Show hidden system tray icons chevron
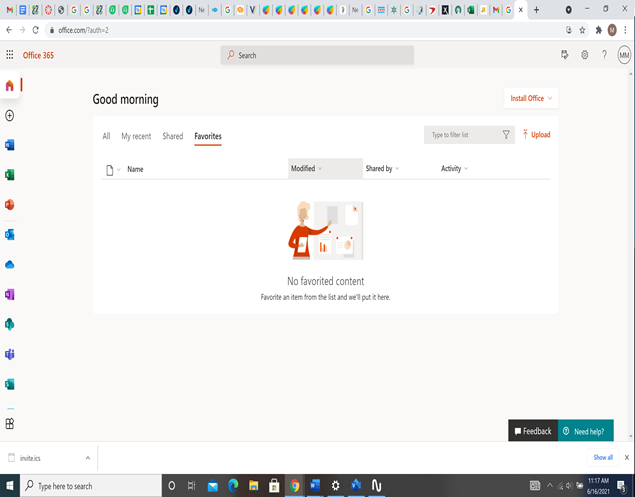 pos(550,485)
